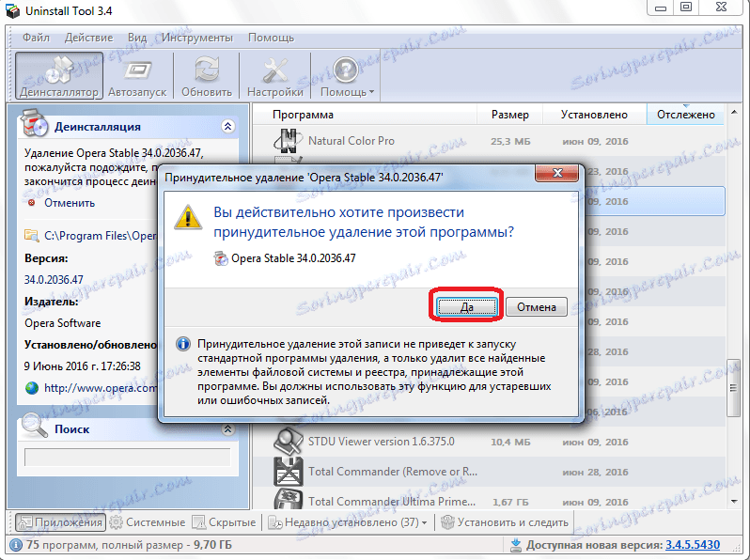Click the 1,67 ГБ size cell
The image size is (750, 560).
click(510, 502)
